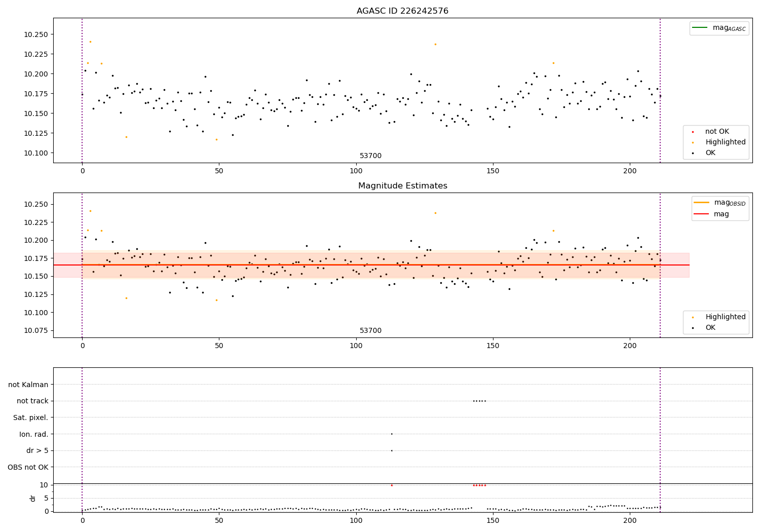This screenshot has height=532, width=760.
Task: Click the plot title AGASC ID 226242576
Action: 402,11
